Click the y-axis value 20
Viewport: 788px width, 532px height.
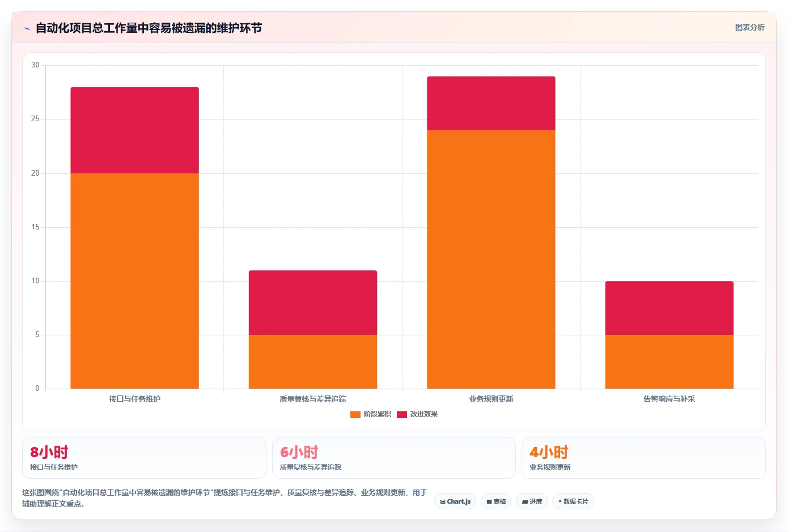click(35, 173)
